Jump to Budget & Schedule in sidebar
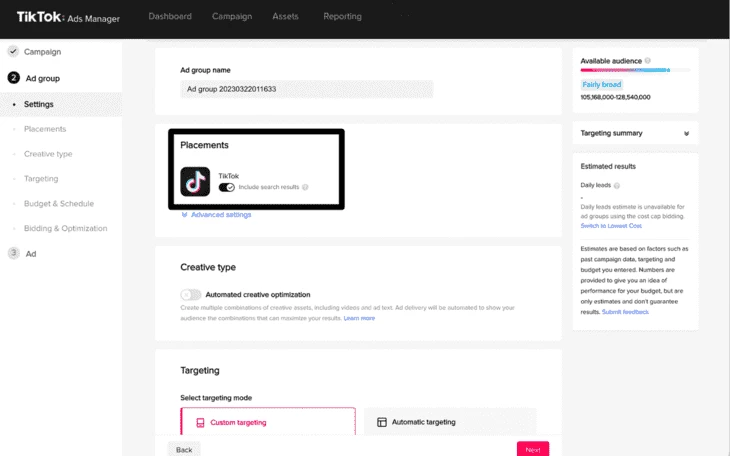The height and width of the screenshot is (456, 730). pyautogui.click(x=59, y=204)
